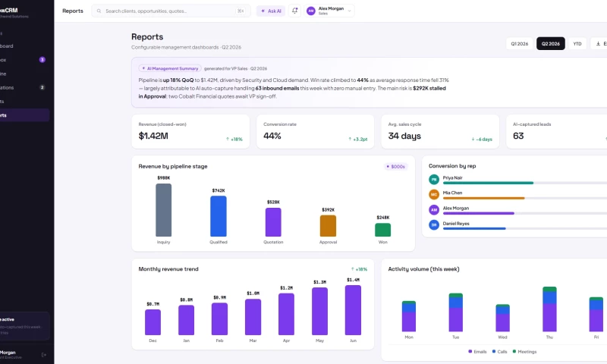This screenshot has width=607, height=364.
Task: Switch to YTD period tab
Action: (x=577, y=44)
